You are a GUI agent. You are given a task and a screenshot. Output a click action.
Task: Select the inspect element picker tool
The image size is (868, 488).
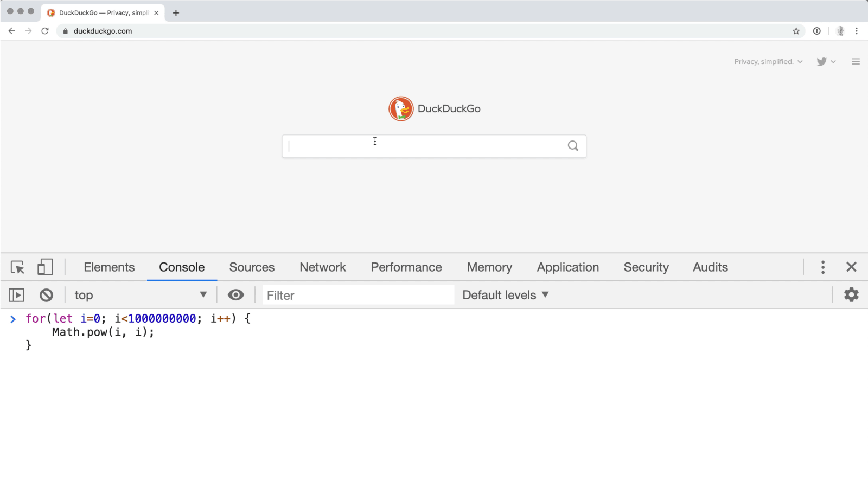[17, 267]
